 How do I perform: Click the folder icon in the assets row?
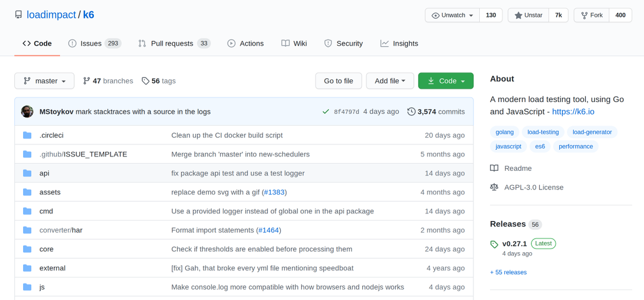point(27,192)
